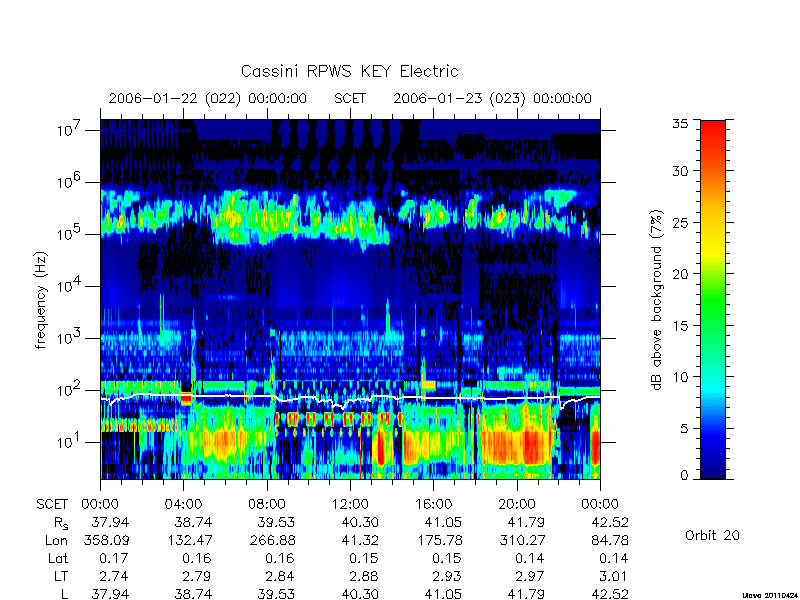800x600 pixels.
Task: Click the Orbit 20 label
Action: point(712,535)
